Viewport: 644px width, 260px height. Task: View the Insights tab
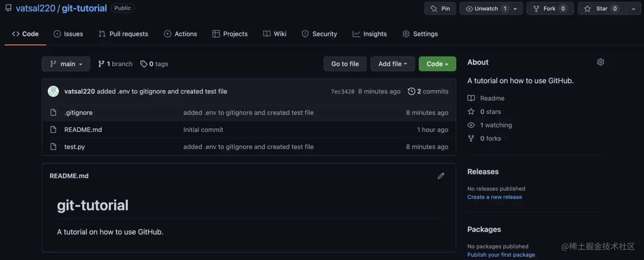(370, 34)
